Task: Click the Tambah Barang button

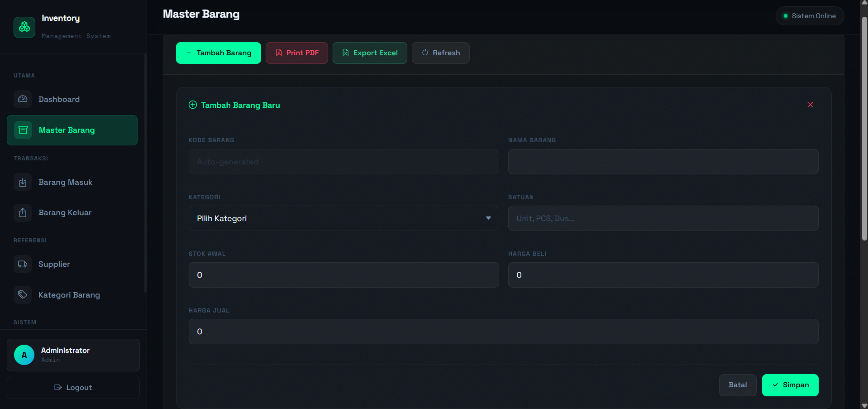Action: [x=219, y=53]
